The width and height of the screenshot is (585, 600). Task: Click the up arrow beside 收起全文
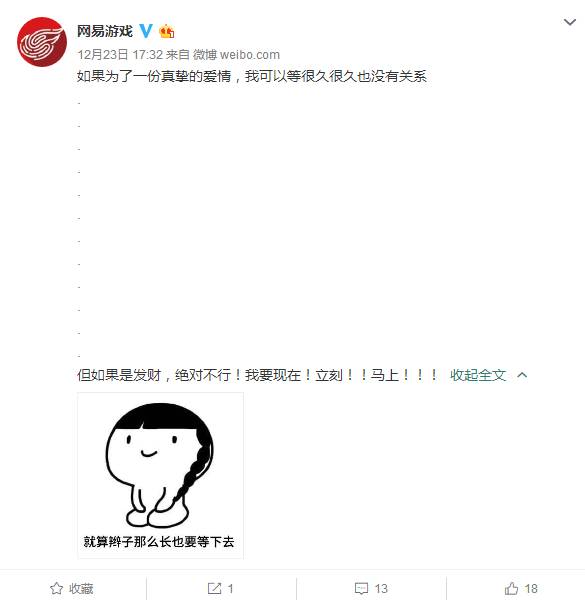[x=522, y=375]
